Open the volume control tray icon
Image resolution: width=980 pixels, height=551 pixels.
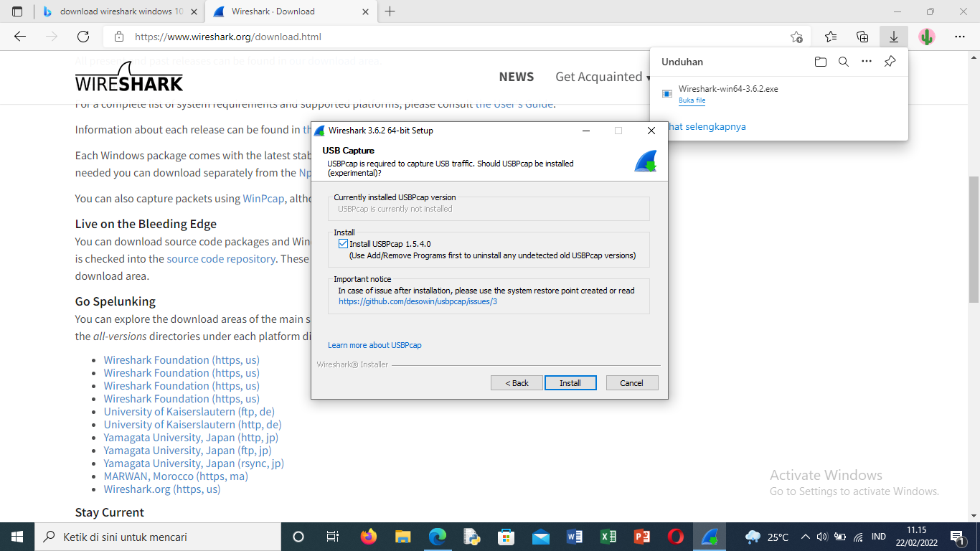pyautogui.click(x=822, y=537)
